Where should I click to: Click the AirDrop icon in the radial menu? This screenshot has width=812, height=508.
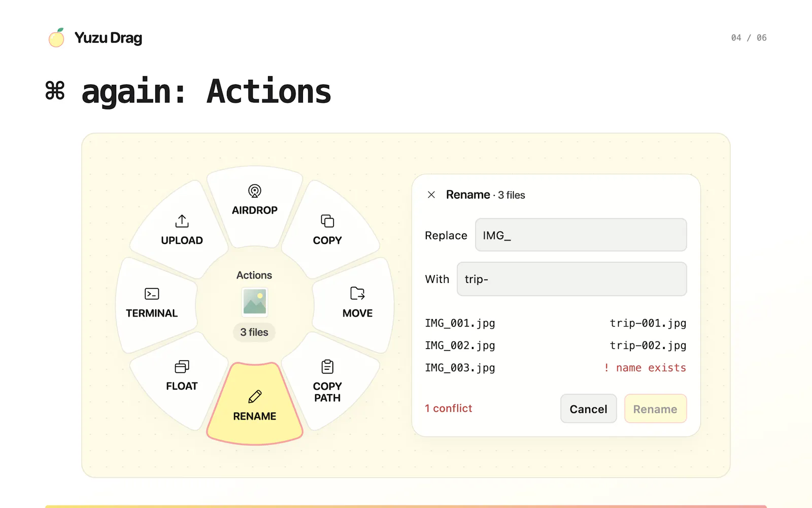point(255,191)
